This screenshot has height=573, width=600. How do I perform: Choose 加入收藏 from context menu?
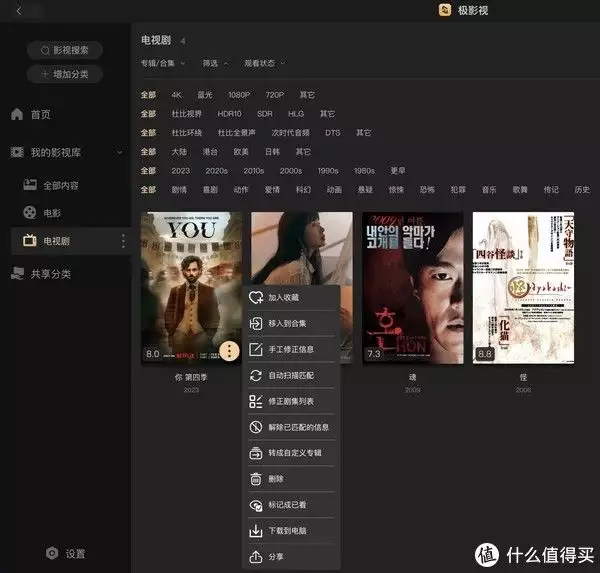(x=292, y=297)
